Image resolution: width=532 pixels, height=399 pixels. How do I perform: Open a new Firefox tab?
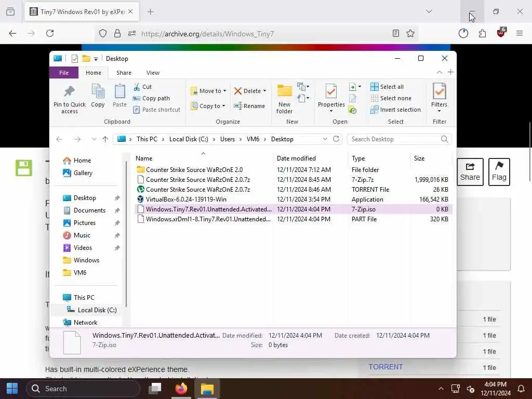[x=151, y=11]
